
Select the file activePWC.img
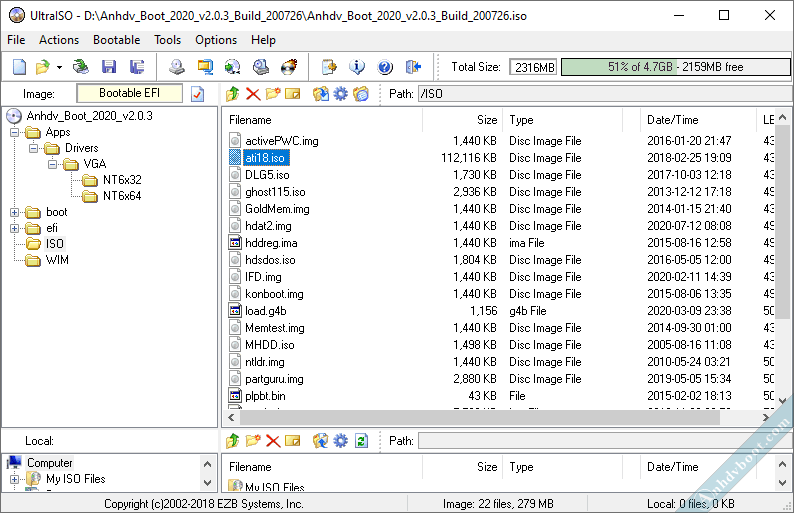click(282, 141)
